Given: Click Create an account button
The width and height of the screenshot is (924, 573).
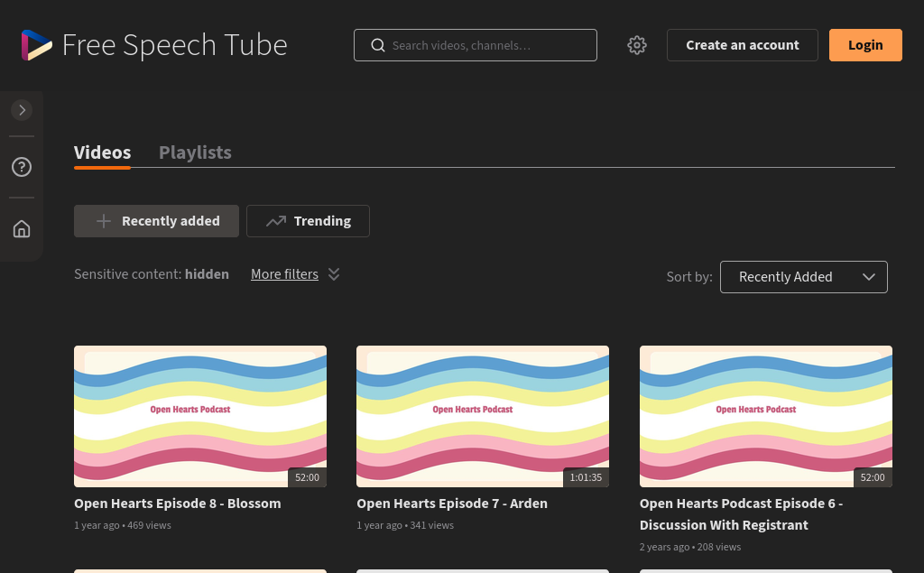Looking at the screenshot, I should pos(742,45).
